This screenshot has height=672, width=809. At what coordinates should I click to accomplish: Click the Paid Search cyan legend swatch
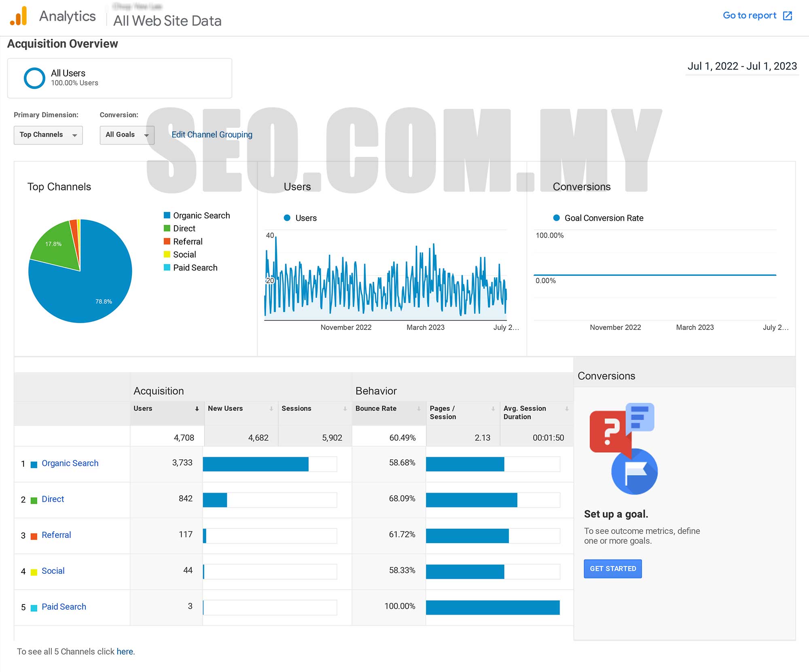[x=167, y=267]
